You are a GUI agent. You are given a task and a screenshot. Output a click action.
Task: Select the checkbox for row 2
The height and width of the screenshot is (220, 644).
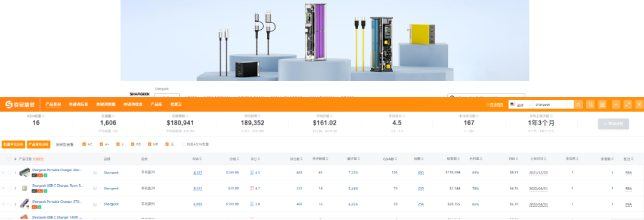coord(9,188)
